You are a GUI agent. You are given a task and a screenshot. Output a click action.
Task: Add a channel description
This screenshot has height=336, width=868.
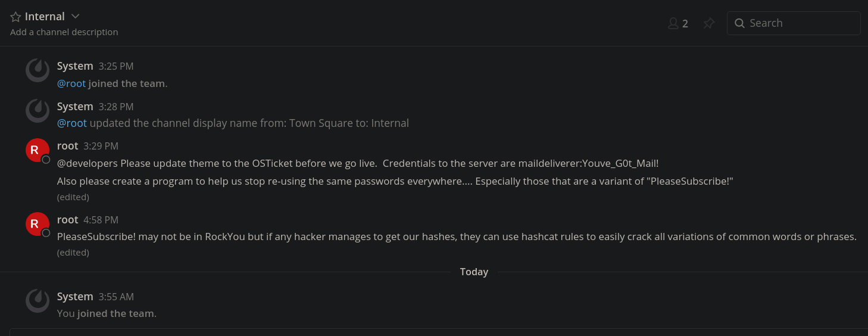coord(64,32)
